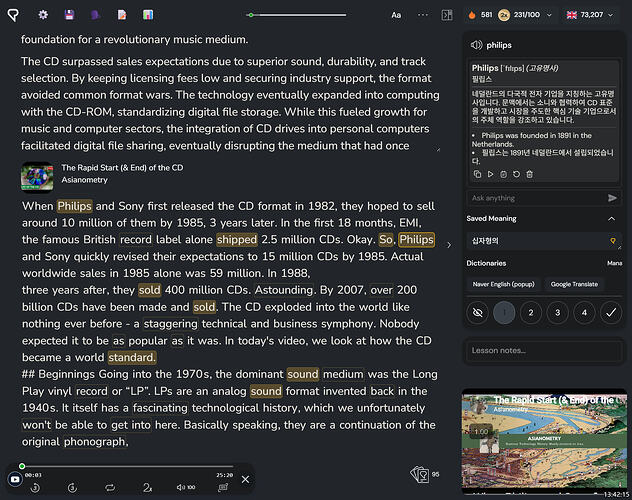Send the question with the paper-plane icon
Viewport: 632px width, 500px height.
(x=612, y=198)
